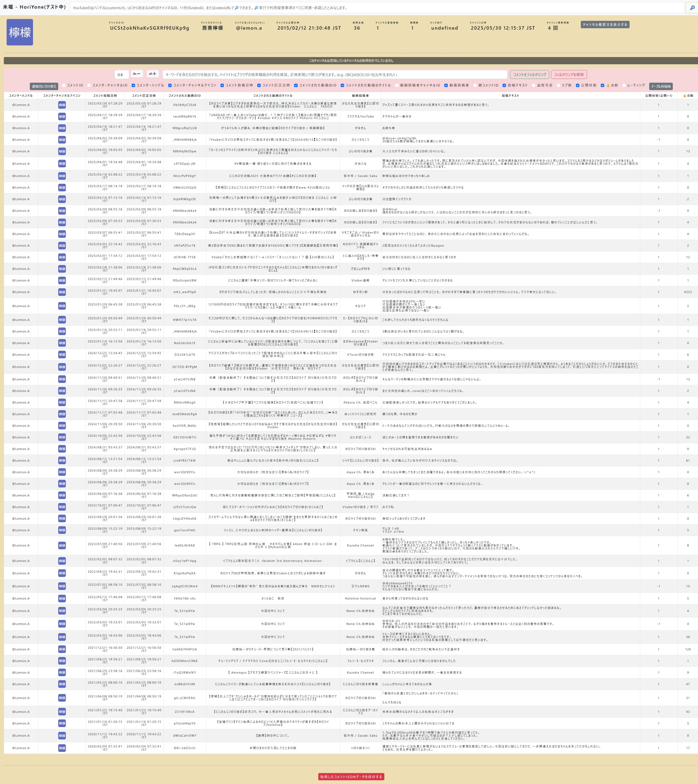698x784 pixels.
Task: Click video ID NKI-2dO2ciU cell
Action: pos(185,748)
